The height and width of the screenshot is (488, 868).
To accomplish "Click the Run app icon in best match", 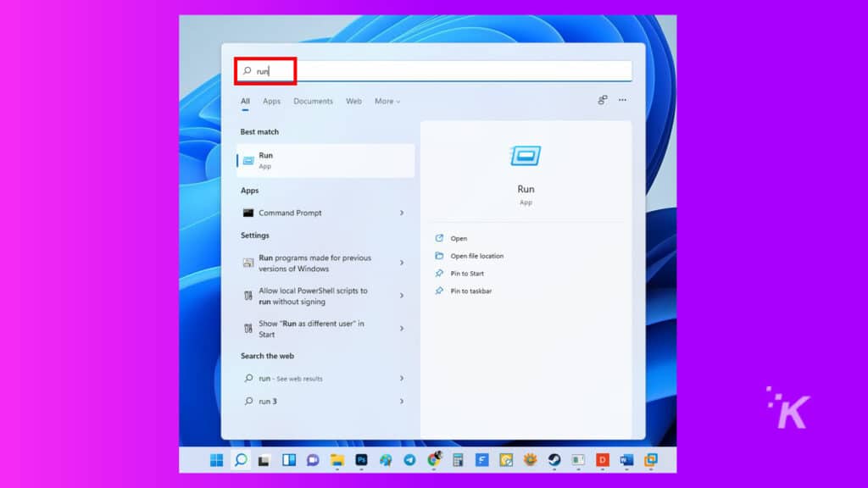I will [248, 161].
